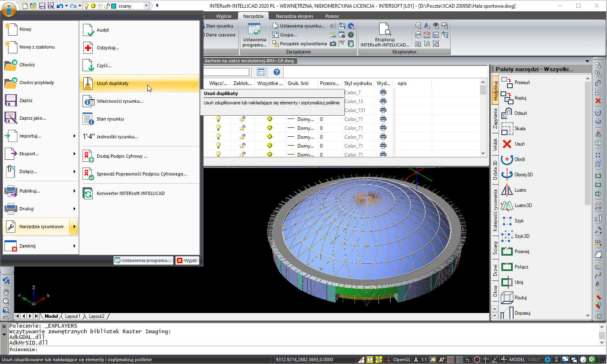Launch Konwerter INTERsoft-INTELLICAD
Image resolution: width=607 pixels, height=364 pixels.
coord(139,193)
